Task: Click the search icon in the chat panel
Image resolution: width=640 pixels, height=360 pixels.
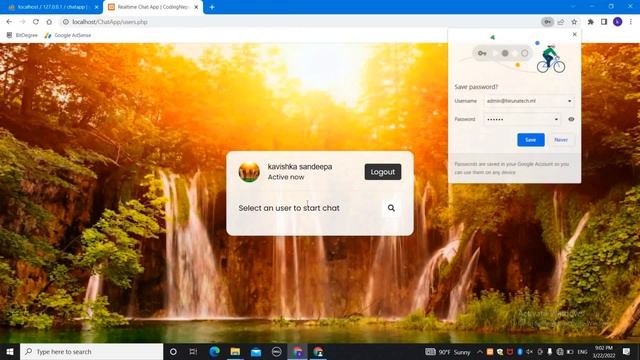Action: click(391, 208)
